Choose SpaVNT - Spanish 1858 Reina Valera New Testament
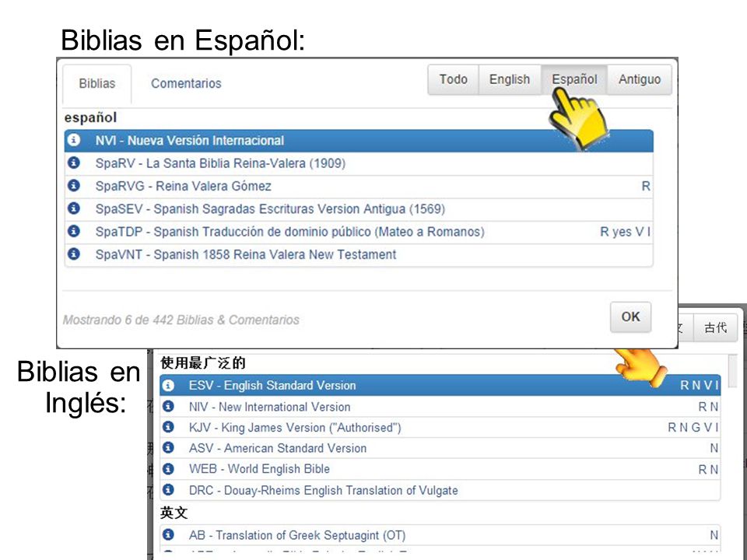747x560 pixels. click(359, 255)
